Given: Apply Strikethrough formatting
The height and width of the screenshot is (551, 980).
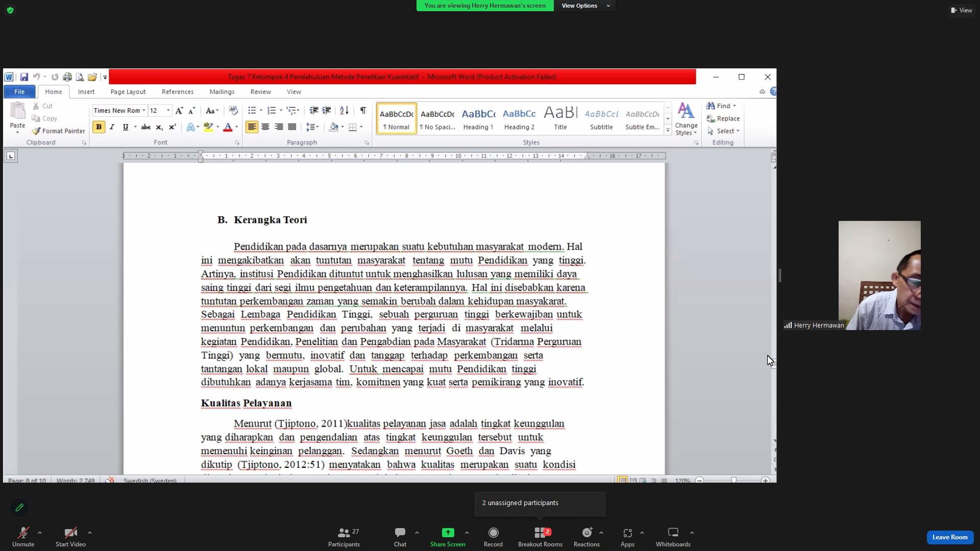Looking at the screenshot, I should (146, 127).
